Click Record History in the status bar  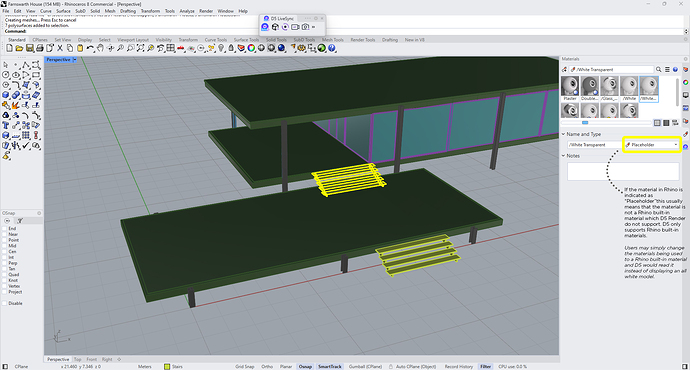459,366
